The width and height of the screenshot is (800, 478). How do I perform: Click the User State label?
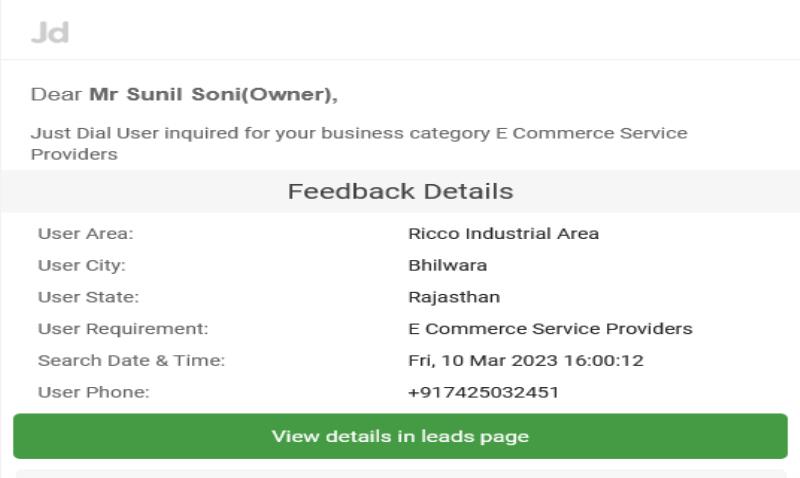pyautogui.click(x=88, y=297)
